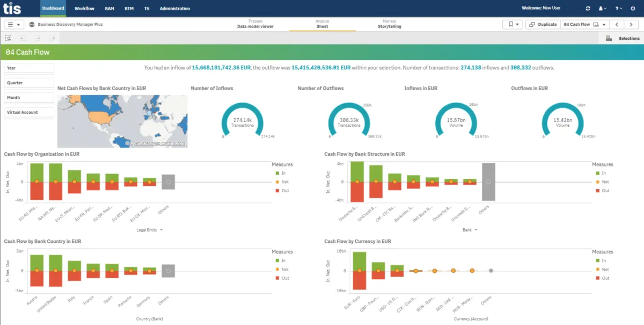
Task: Click the refresh icon in top bar
Action: point(588,9)
